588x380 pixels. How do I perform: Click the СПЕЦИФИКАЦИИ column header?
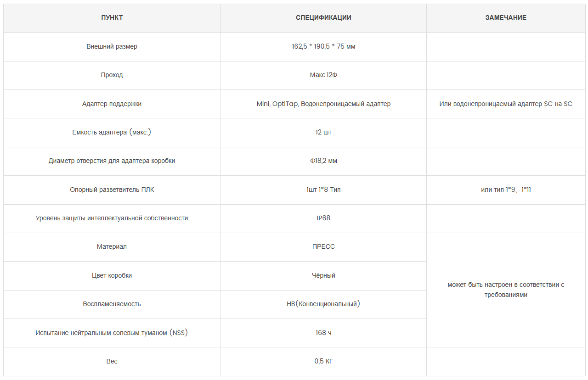coord(323,18)
